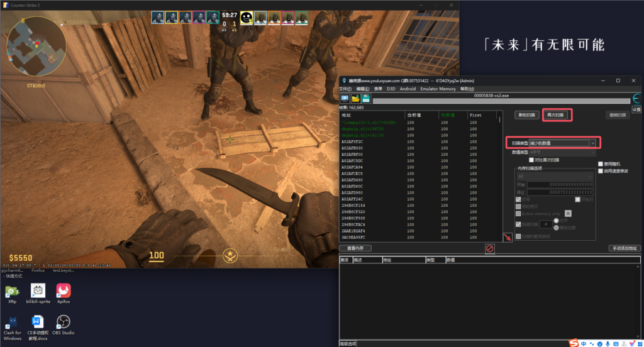Click the 高级选项 label at bottom
The image size is (644, 347).
[x=348, y=344]
